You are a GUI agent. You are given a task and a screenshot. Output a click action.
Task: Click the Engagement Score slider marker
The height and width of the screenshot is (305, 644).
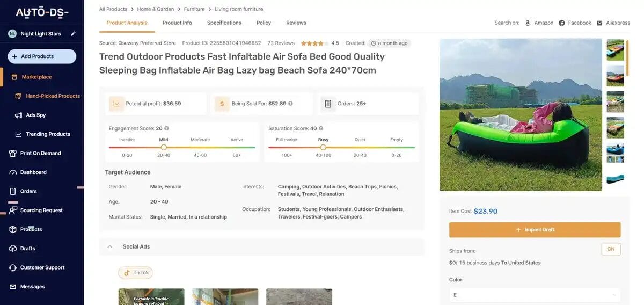[164, 147]
